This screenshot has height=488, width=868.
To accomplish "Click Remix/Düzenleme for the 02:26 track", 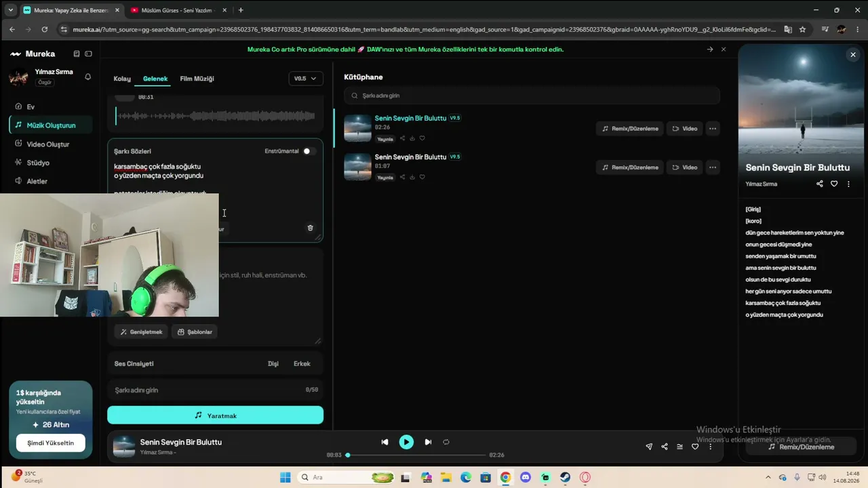I will tap(630, 129).
